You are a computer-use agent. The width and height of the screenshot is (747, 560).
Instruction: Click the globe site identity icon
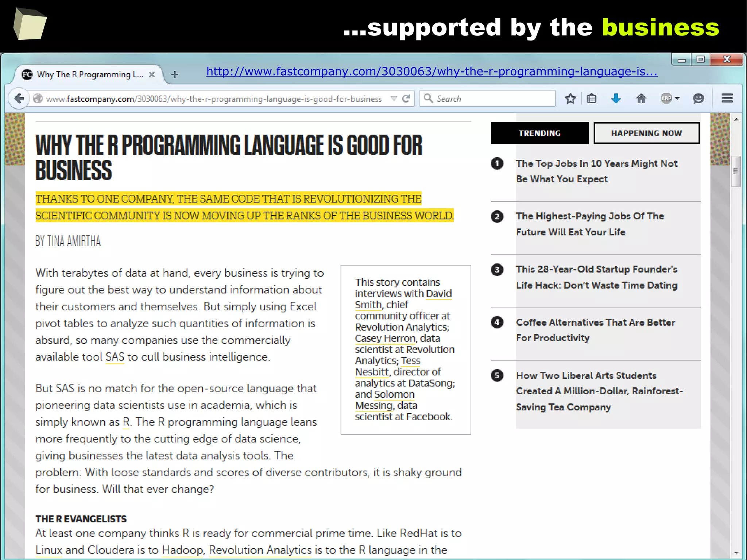click(x=38, y=99)
